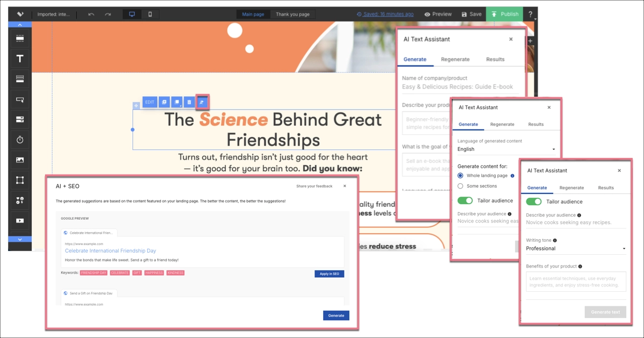Select the Countdown timer icon in sidebar

[19, 139]
